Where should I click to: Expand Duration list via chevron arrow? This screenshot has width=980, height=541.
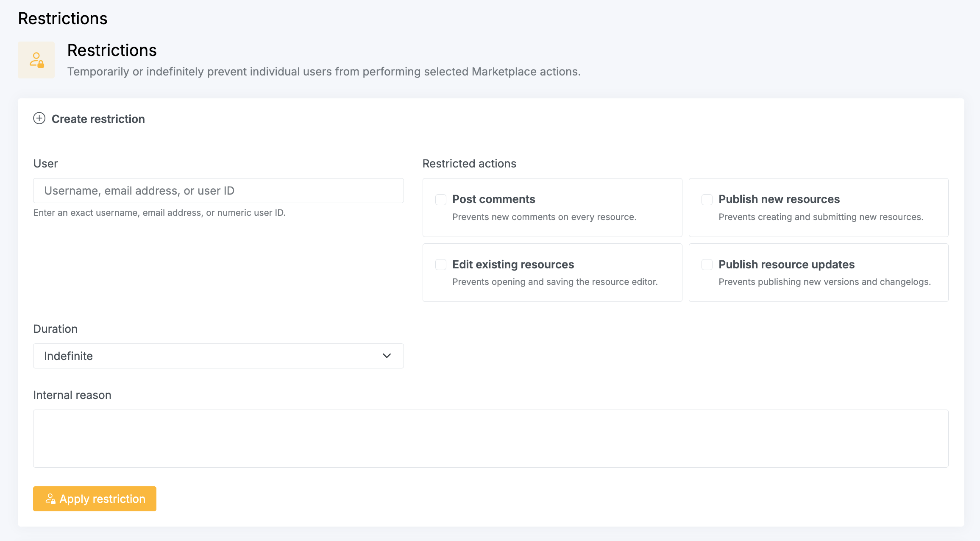click(387, 356)
